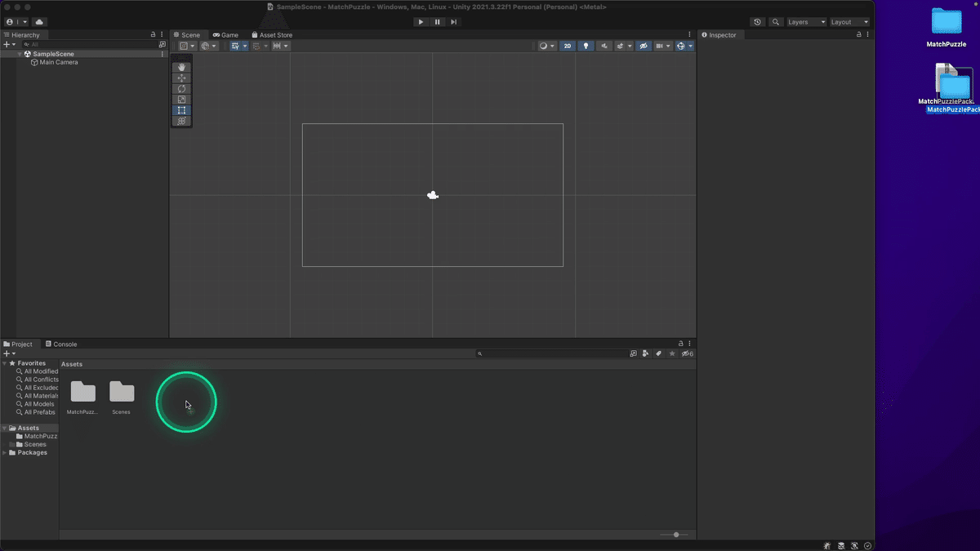Select the Rect tool

tap(182, 110)
